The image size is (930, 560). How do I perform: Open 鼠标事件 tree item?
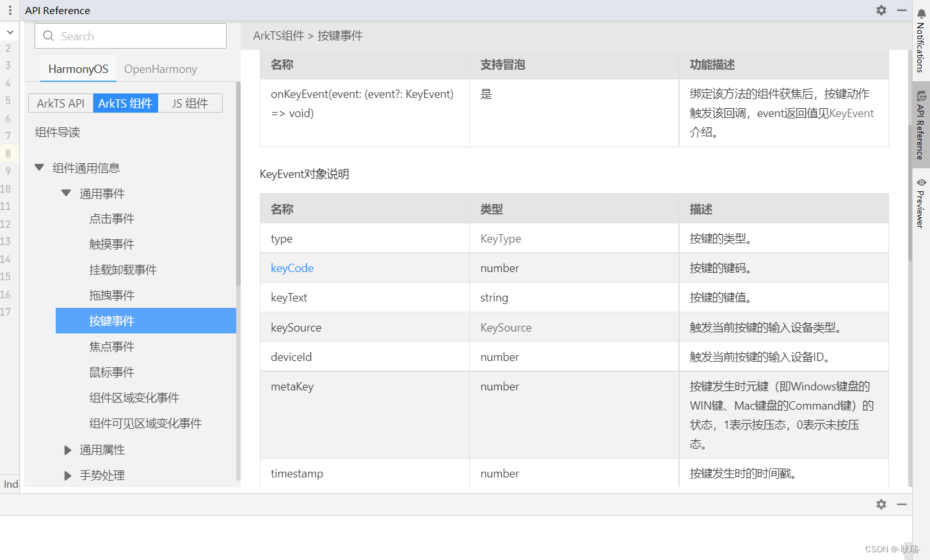click(x=112, y=372)
